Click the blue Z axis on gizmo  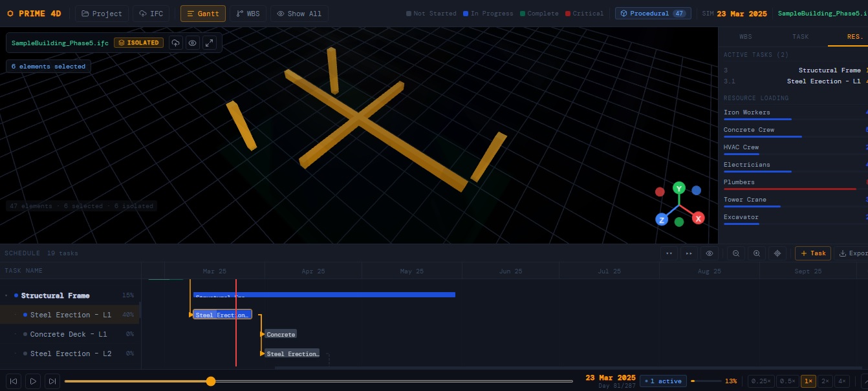pos(662,220)
